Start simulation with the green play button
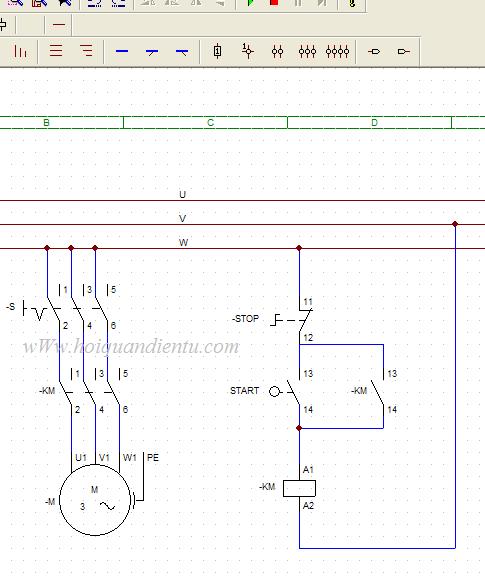Viewport: 485px width, 579px height. point(250,3)
